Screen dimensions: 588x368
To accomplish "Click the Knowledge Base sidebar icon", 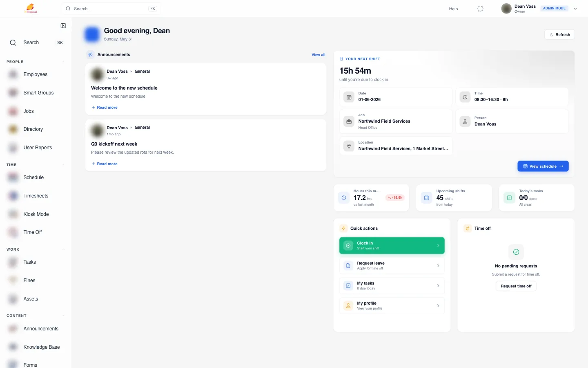I will pos(13,347).
